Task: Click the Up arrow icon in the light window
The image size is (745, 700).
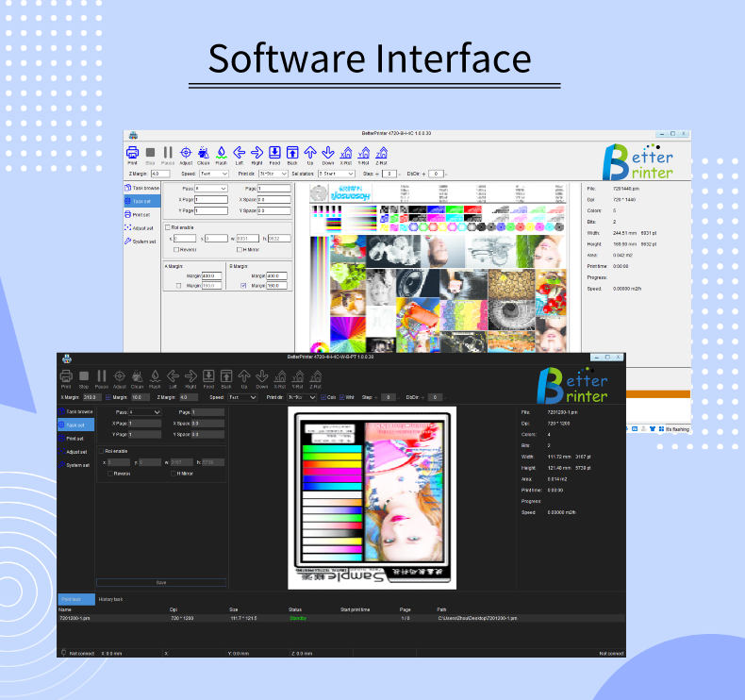Action: tap(310, 152)
